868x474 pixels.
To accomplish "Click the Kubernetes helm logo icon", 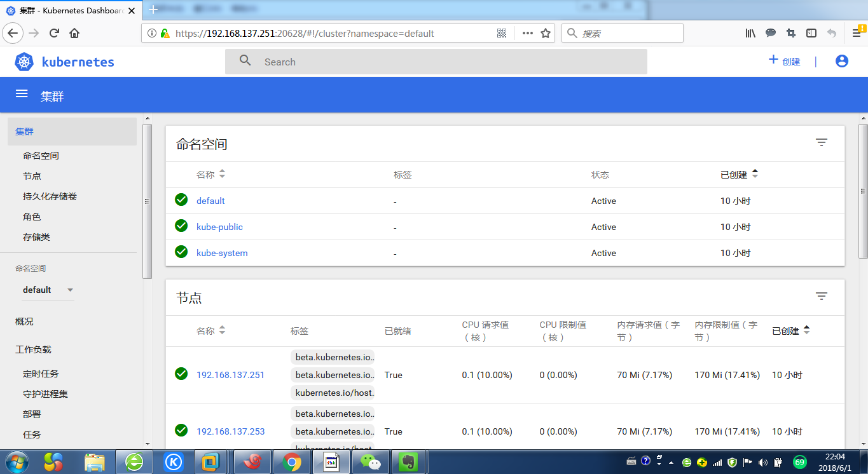I will [24, 62].
